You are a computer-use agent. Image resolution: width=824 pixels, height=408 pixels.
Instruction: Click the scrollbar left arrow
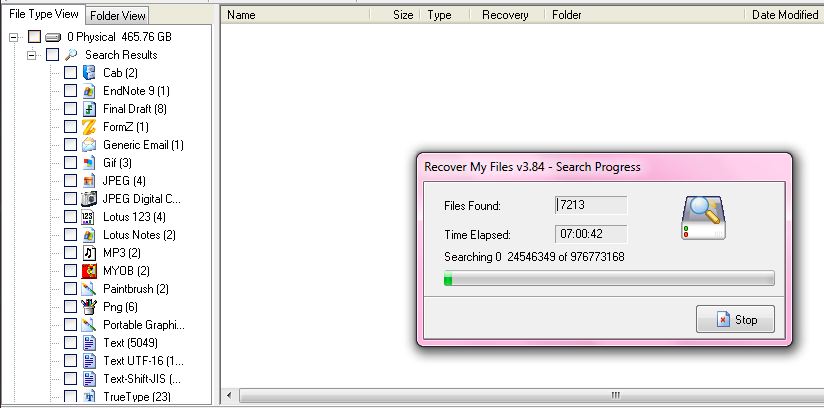229,395
